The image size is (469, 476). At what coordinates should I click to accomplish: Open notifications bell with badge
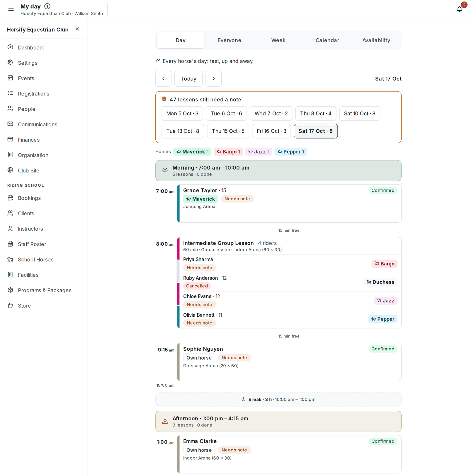(x=460, y=9)
